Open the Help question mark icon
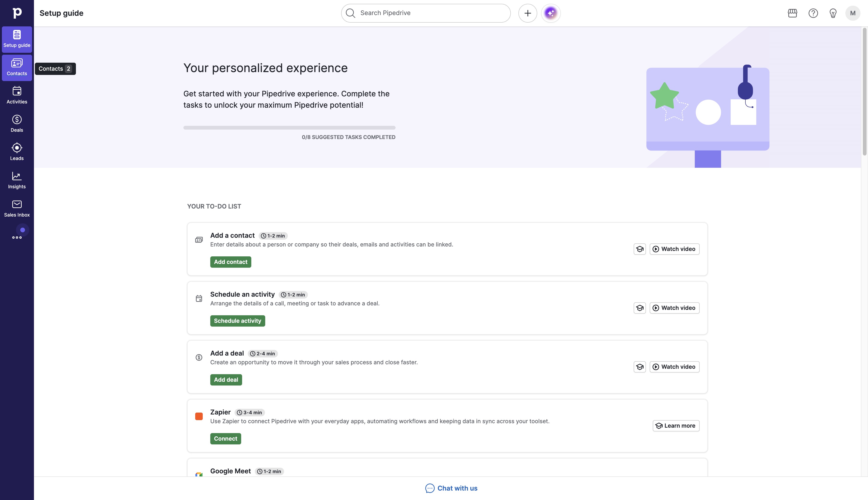This screenshot has width=868, height=500. tap(813, 13)
